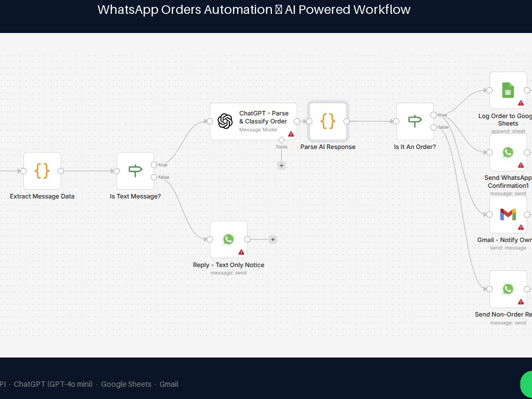Open the Is Text Message? IF node
This screenshot has height=399, width=532.
(135, 171)
